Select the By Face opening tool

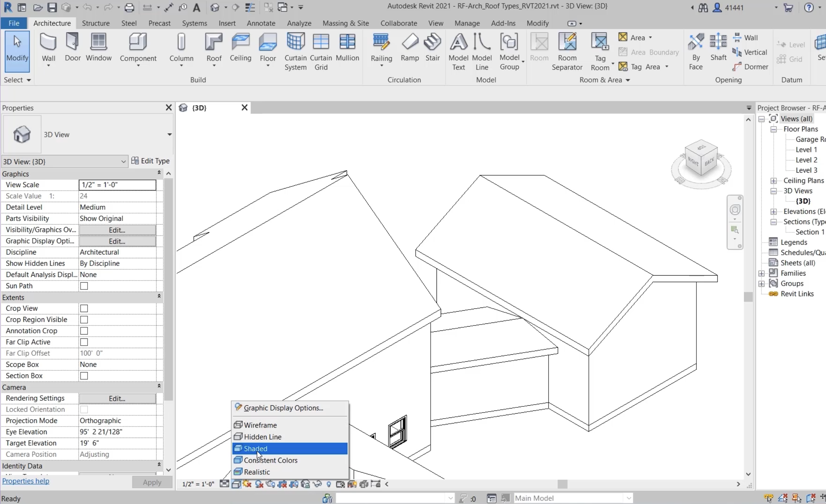(x=696, y=52)
